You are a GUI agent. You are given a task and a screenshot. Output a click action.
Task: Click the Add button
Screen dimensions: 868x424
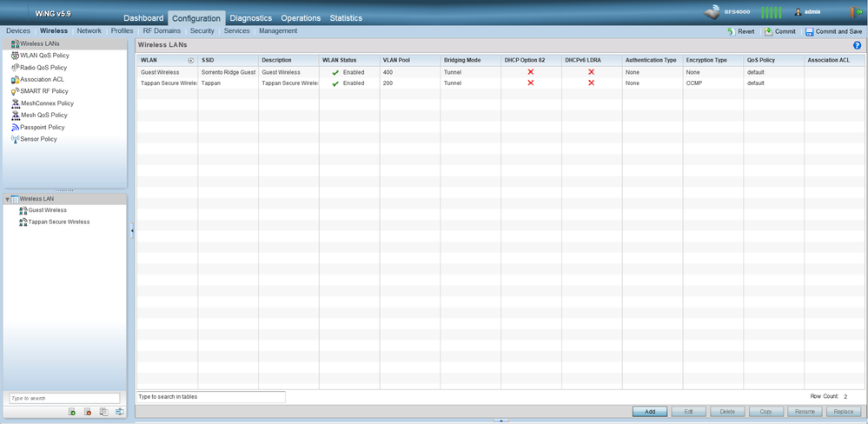tap(649, 412)
